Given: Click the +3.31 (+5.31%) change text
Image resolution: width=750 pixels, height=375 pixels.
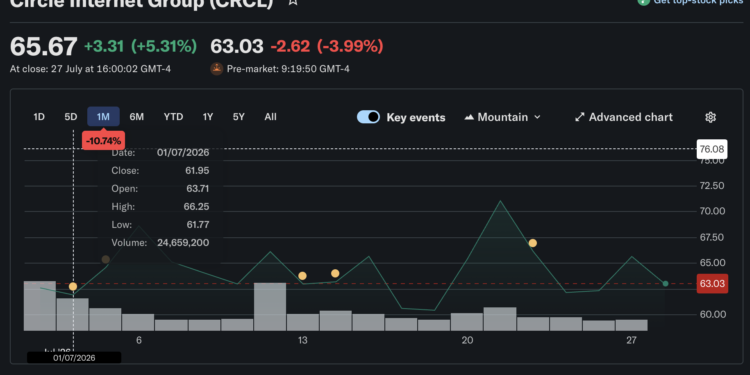Looking at the screenshot, I should coord(141,46).
